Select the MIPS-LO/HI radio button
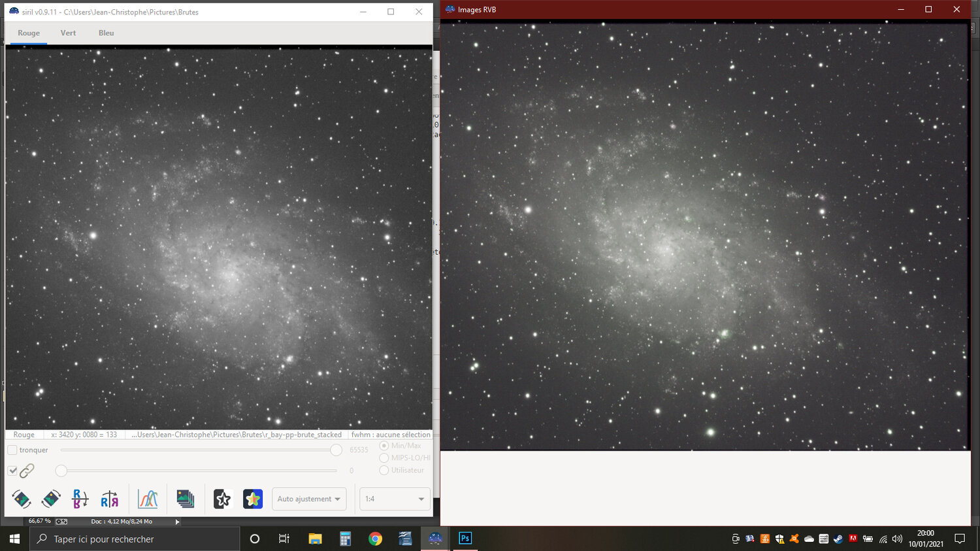 [x=384, y=458]
